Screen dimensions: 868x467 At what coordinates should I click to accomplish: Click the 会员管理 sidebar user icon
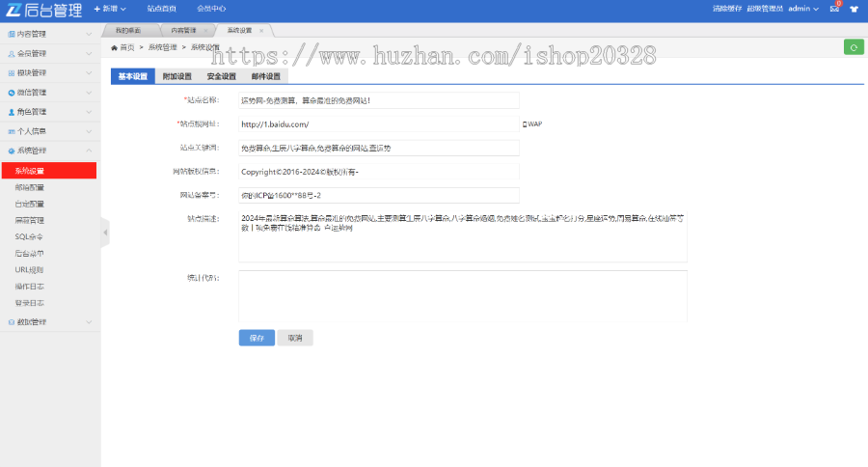11,54
